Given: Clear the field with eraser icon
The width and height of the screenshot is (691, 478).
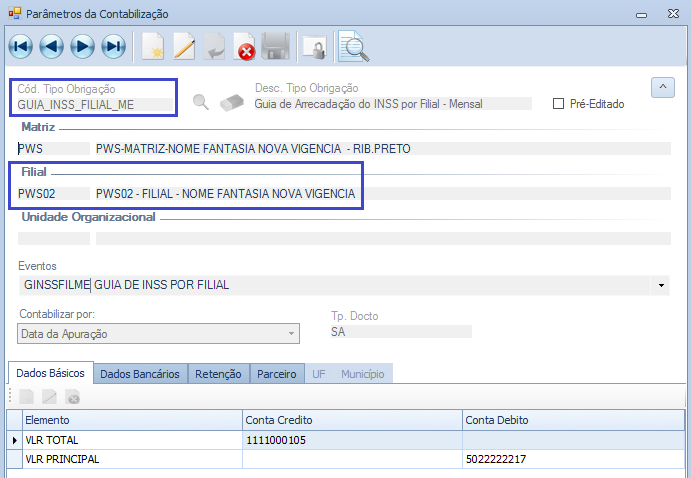Looking at the screenshot, I should [231, 102].
